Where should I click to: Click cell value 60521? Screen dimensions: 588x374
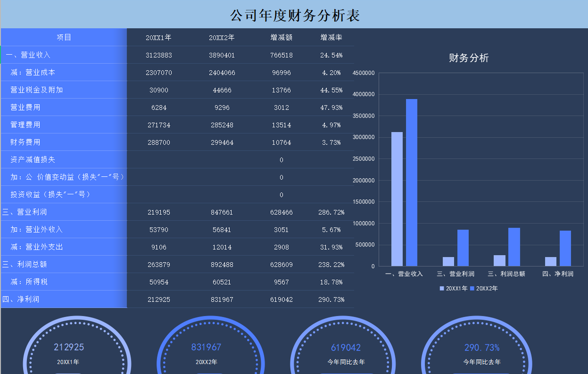click(x=222, y=282)
